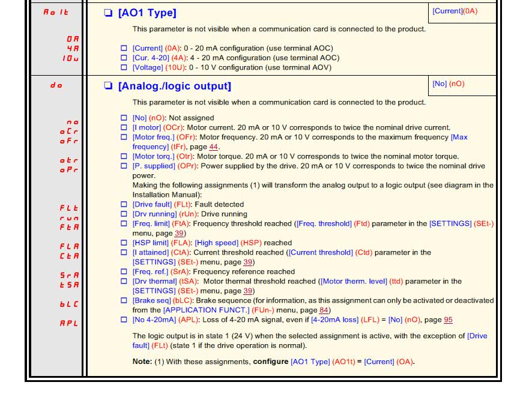Click the red bLC segment display code
Screen dimensions: 532x403
click(69, 304)
